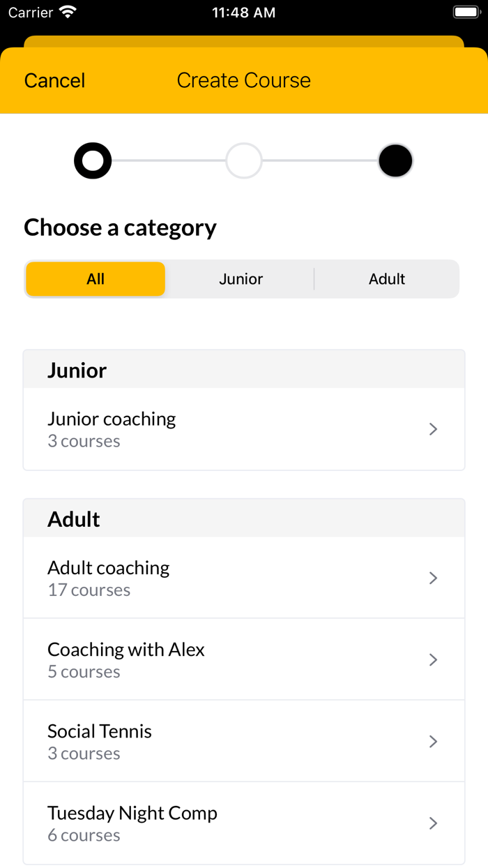Select the All filter segment

[x=96, y=278]
